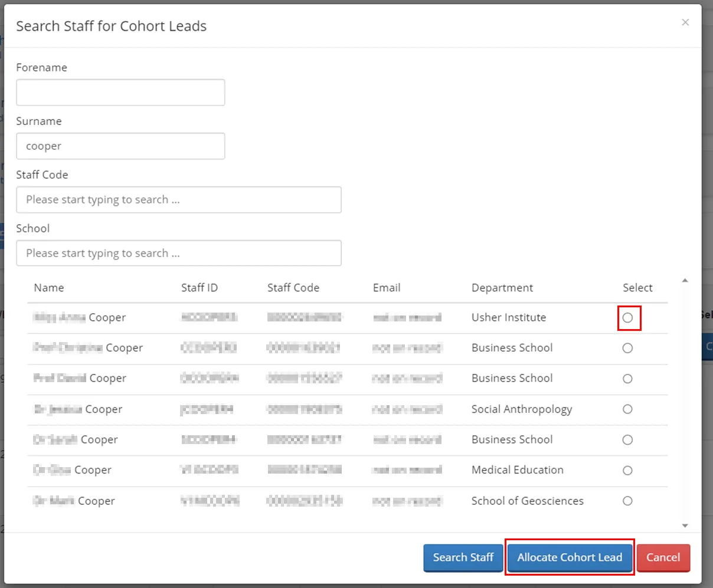Screen dimensions: 713x588
Task: Click the Department column header
Action: tap(502, 288)
